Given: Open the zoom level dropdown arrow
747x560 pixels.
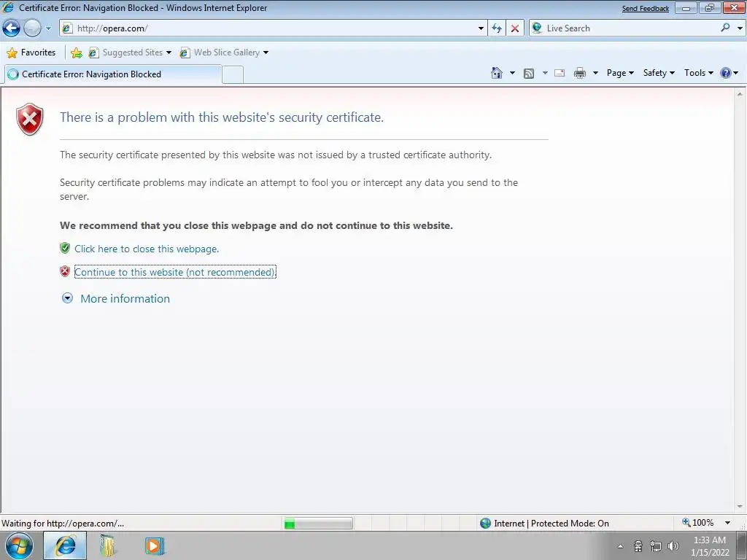Looking at the screenshot, I should (x=727, y=524).
